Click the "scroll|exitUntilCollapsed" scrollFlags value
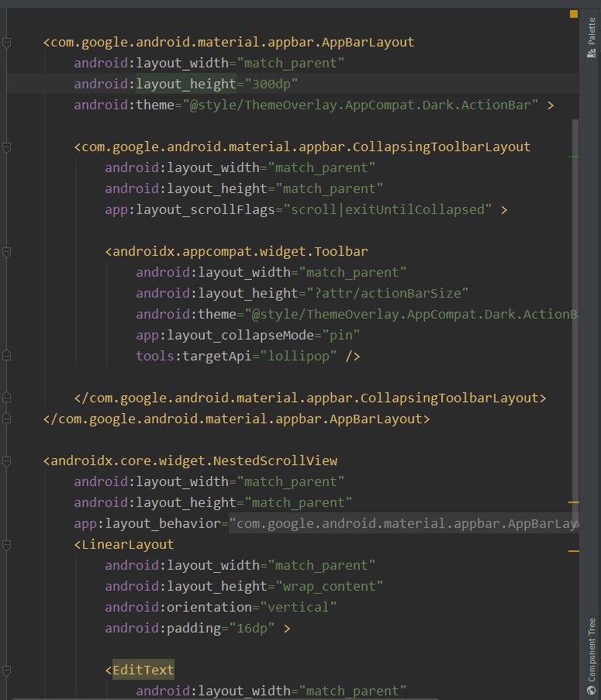The image size is (601, 700). pyautogui.click(x=388, y=210)
